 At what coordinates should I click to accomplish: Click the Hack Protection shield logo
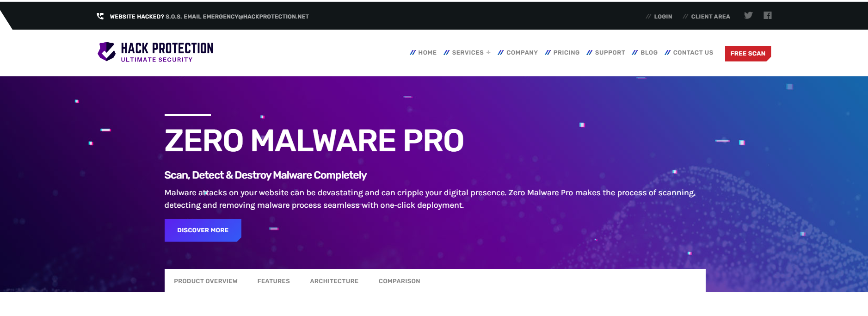[106, 51]
